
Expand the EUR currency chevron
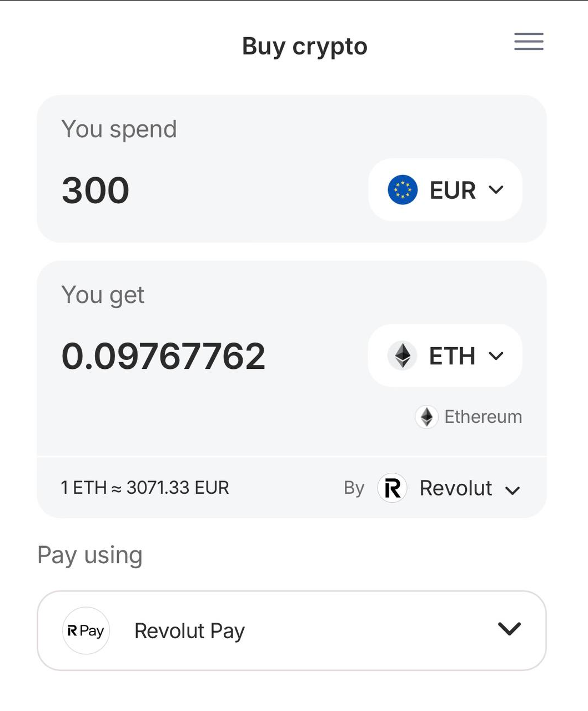point(496,190)
